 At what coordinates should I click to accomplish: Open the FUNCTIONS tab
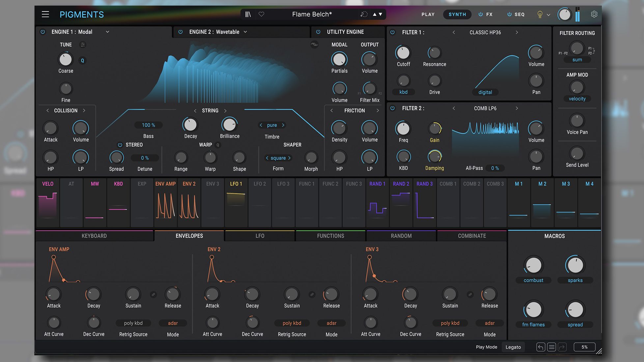[x=330, y=236]
